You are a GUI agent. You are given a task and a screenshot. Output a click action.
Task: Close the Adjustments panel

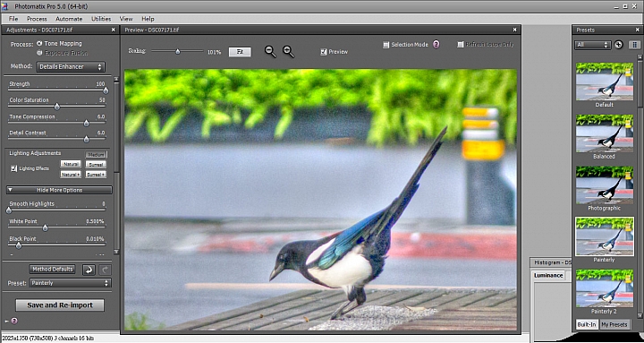point(114,30)
